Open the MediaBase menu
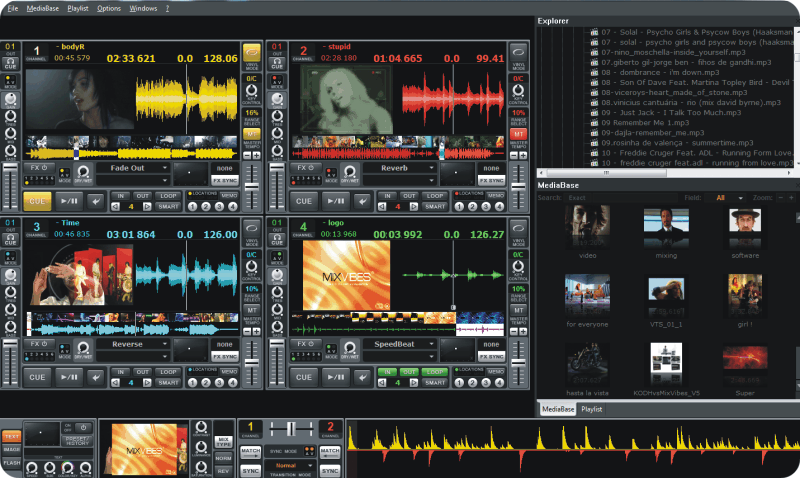The image size is (800, 478). 43,8
